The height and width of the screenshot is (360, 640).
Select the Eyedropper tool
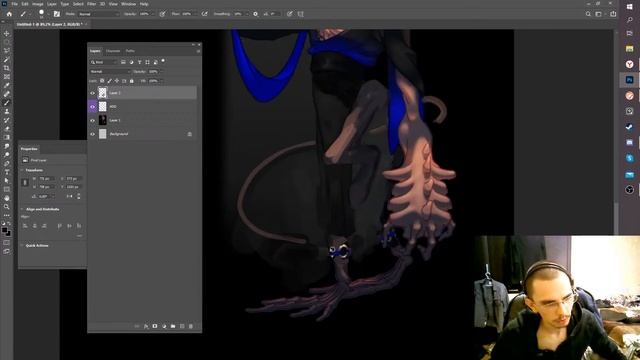7,85
